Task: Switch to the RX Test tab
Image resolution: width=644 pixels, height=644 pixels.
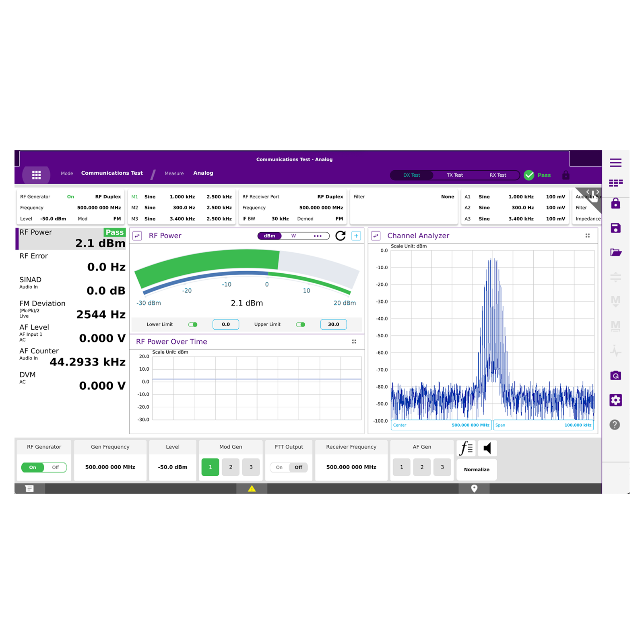Action: point(497,175)
